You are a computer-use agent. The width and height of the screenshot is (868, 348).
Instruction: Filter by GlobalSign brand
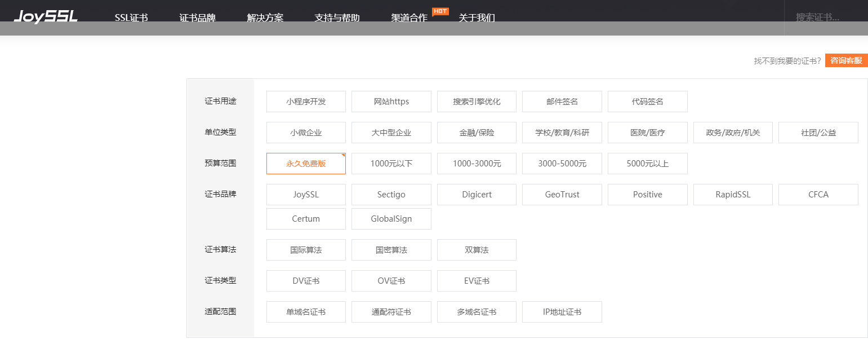tap(391, 219)
